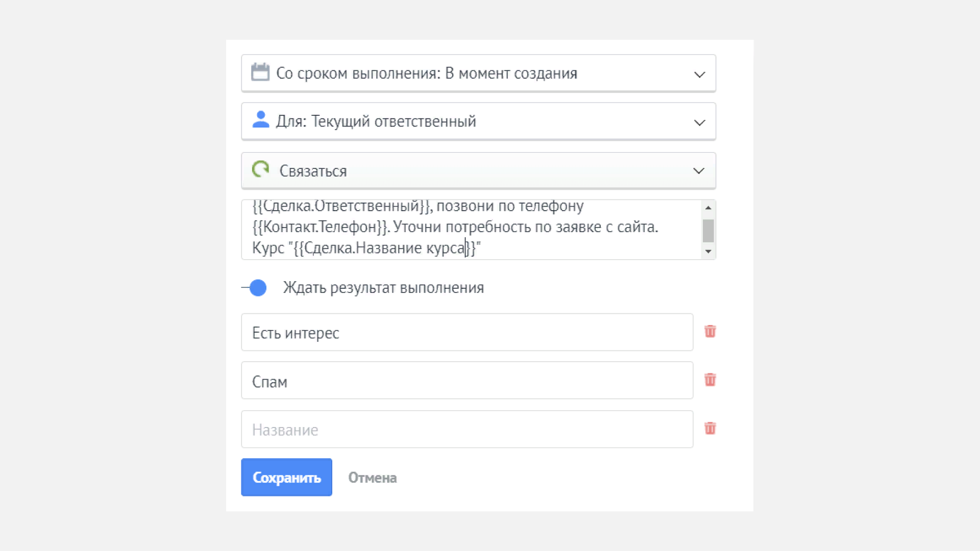
Task: Click inside the task description text area
Action: [472, 230]
